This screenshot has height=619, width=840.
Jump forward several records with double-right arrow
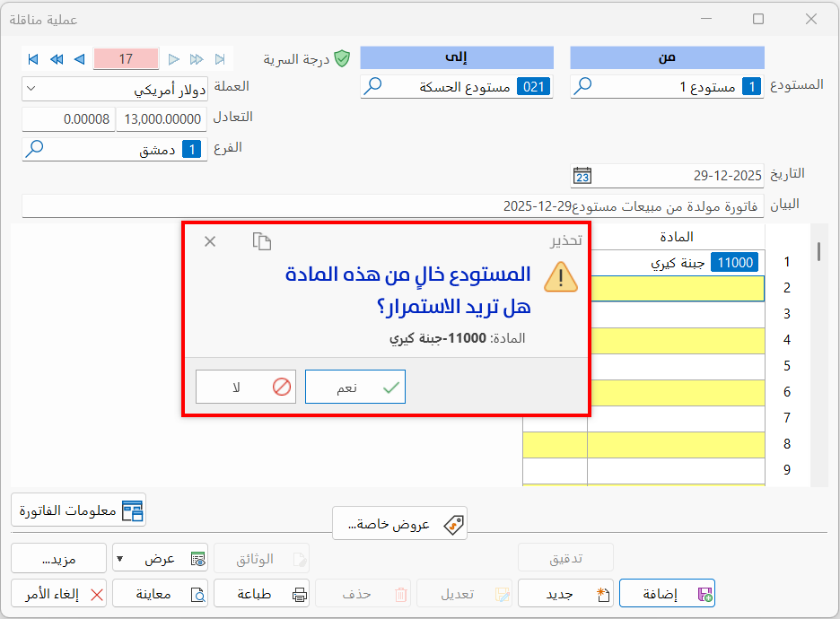[x=197, y=59]
